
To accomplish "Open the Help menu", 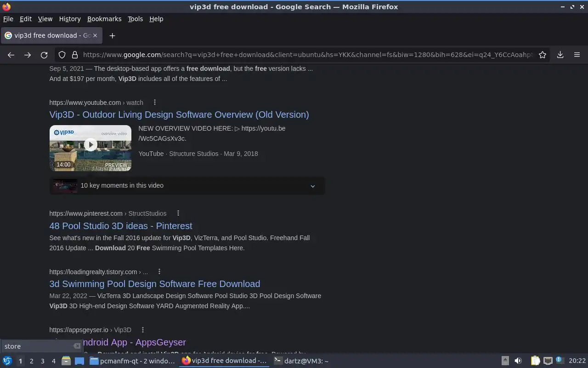I will pos(156,19).
